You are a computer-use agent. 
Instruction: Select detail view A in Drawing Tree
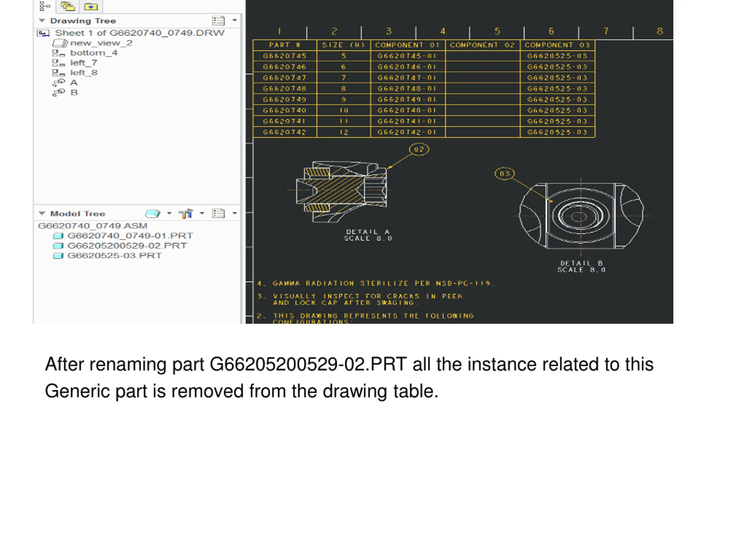tap(74, 82)
